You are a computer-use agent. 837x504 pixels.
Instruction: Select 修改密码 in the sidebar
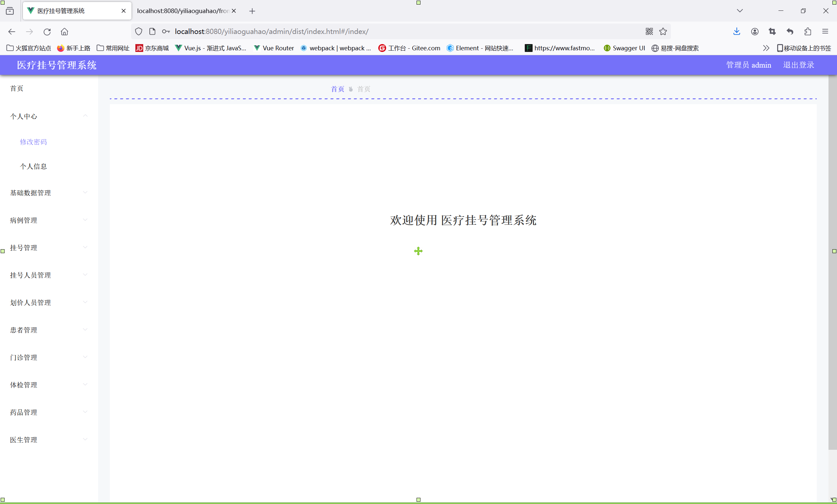tap(33, 142)
